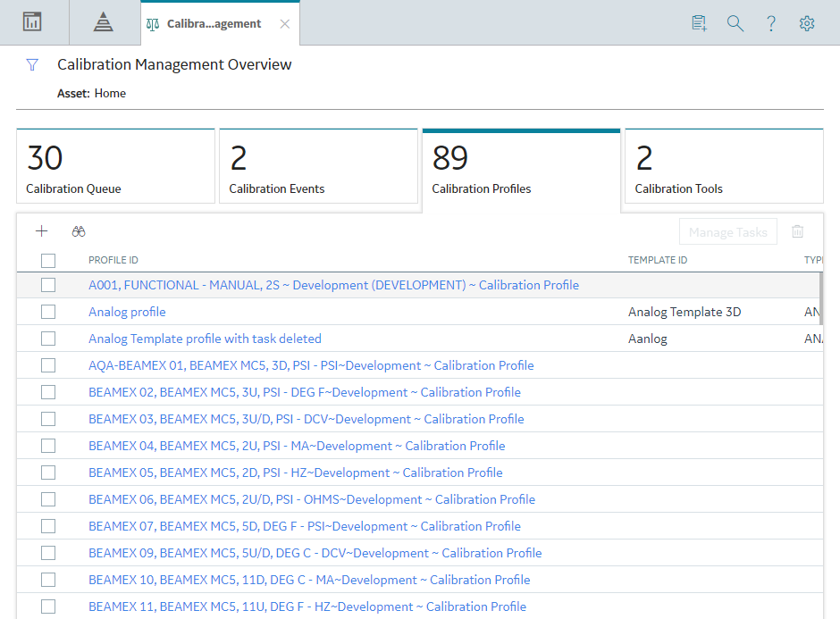The image size is (840, 619).
Task: Check the BEAMEX 09 row checkbox
Action: [48, 553]
